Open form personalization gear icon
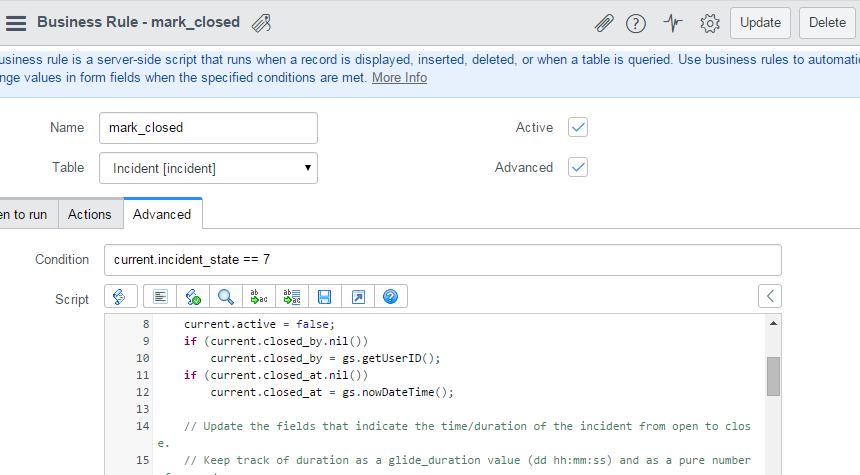The image size is (860, 475). (x=710, y=23)
